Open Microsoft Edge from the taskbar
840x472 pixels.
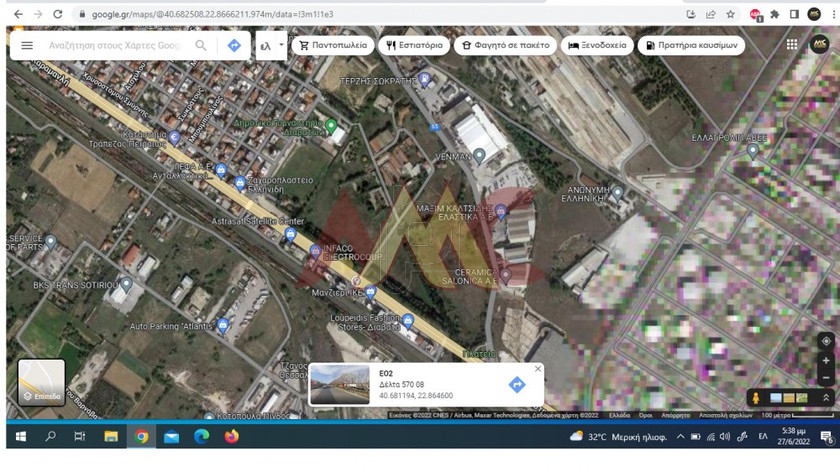coord(201,437)
